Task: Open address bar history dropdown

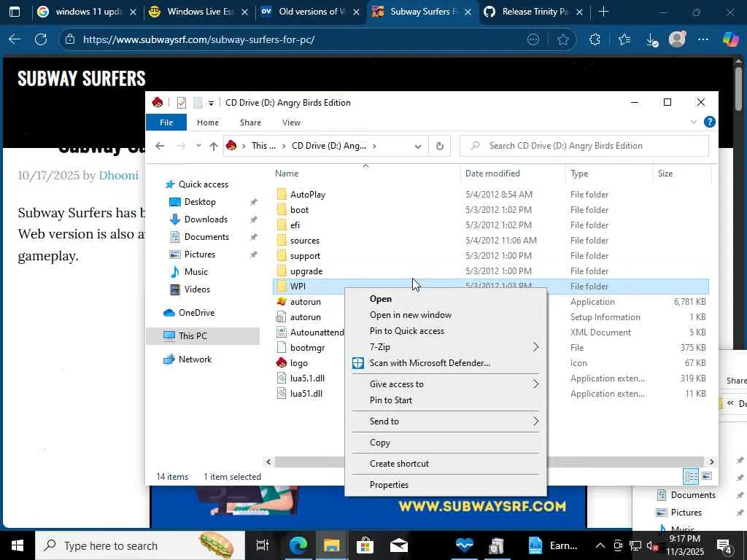Action: pos(418,146)
